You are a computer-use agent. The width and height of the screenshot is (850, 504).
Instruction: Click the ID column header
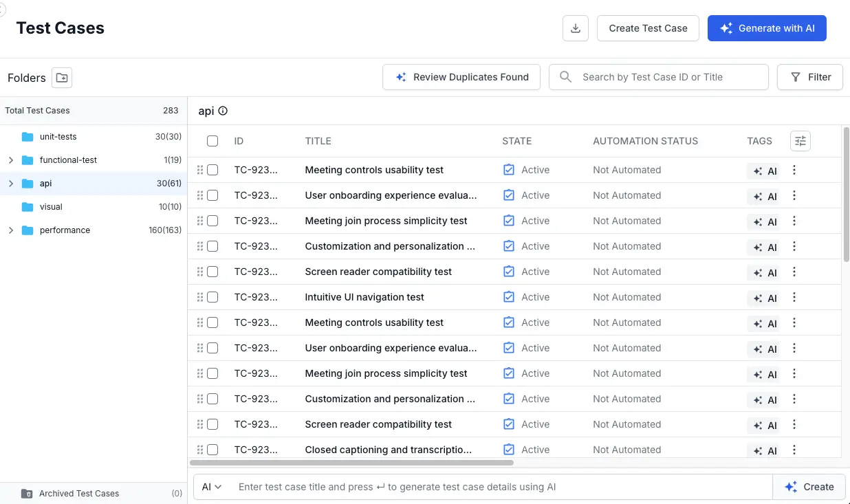point(239,141)
